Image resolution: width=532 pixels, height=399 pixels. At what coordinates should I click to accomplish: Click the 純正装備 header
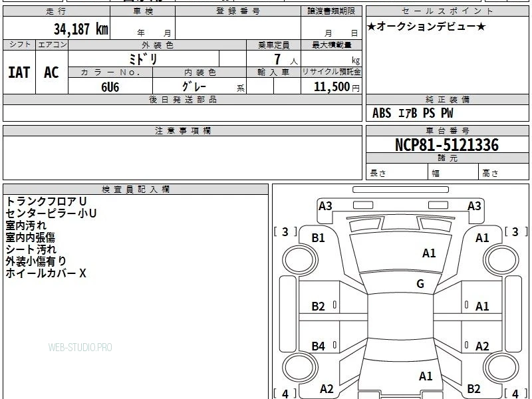447,99
